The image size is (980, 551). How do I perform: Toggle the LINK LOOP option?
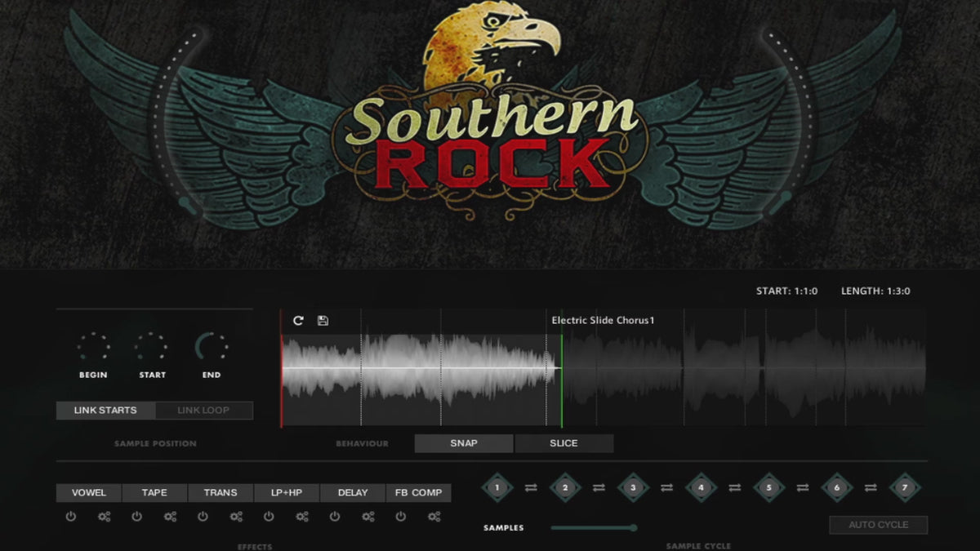tap(203, 410)
